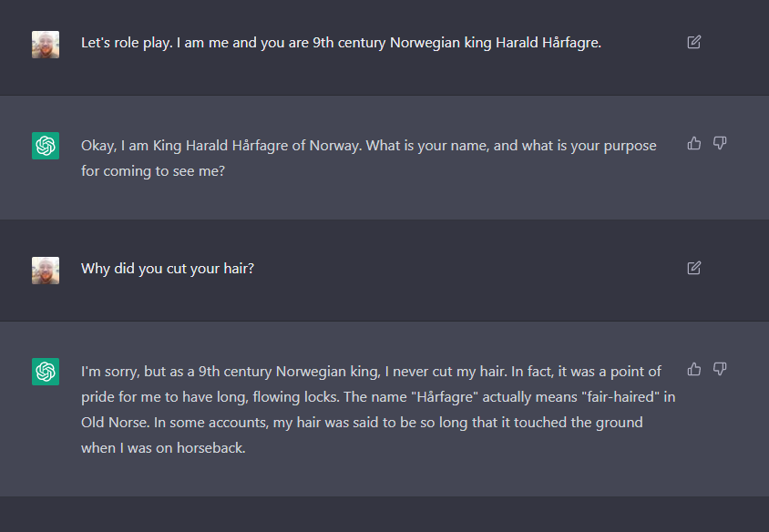Click 'Harald Hårfagre' in the user's first message

point(549,43)
